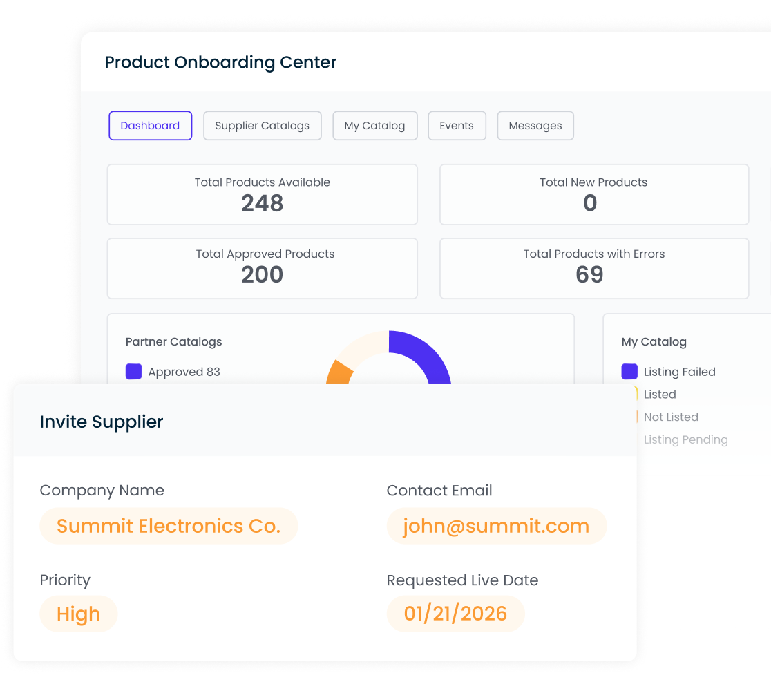771x700 pixels.
Task: Select the Listed legend item
Action: tap(659, 395)
